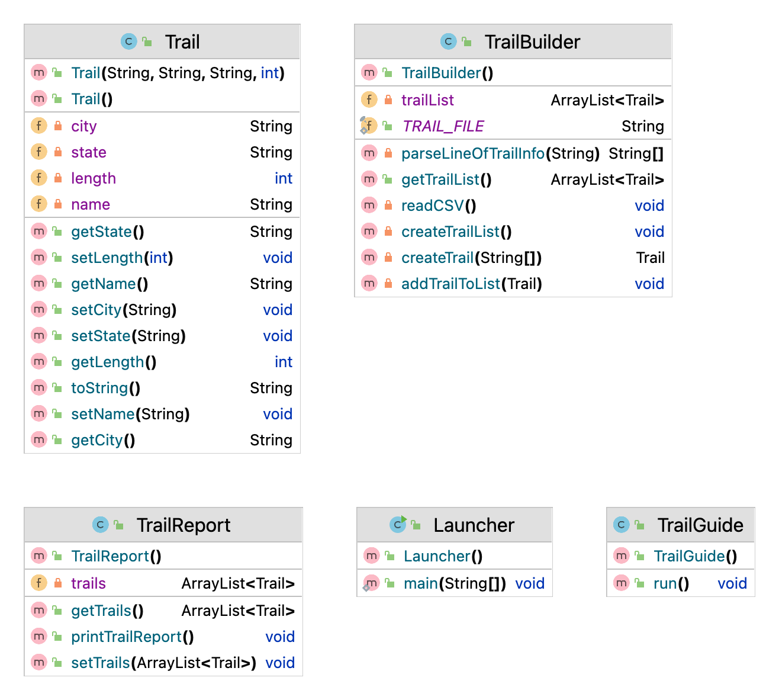The height and width of the screenshot is (700, 779).
Task: Click the method icon beside getCity()
Action: 39,439
